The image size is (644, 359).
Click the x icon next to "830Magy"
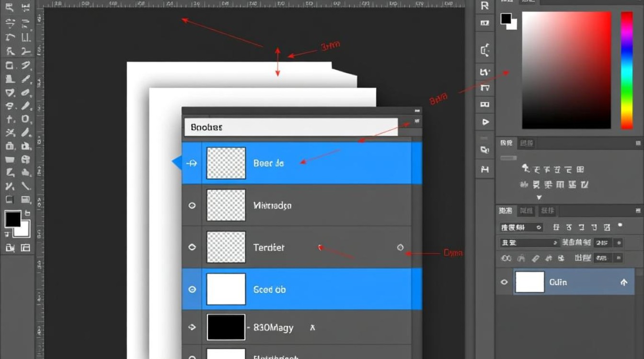point(312,328)
